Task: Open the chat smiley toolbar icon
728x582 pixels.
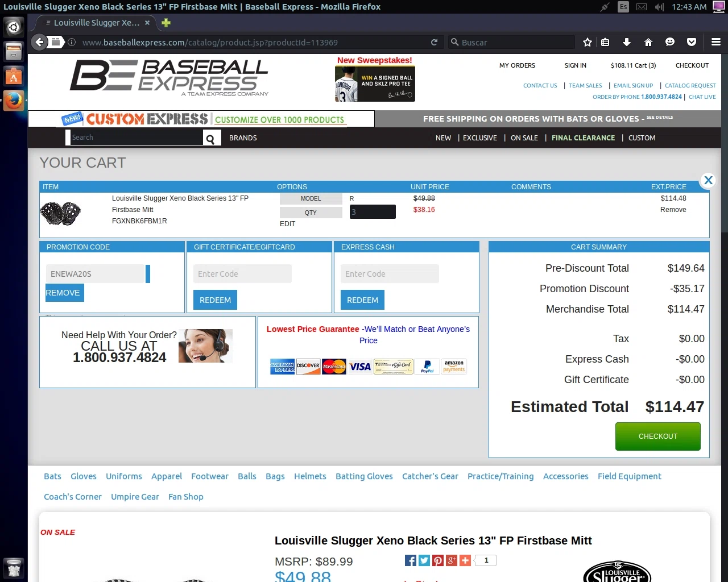Action: point(669,42)
